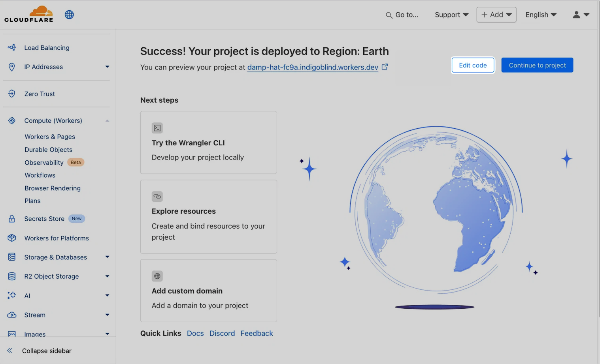Click the link icon on the Explore resources card

coord(157,196)
